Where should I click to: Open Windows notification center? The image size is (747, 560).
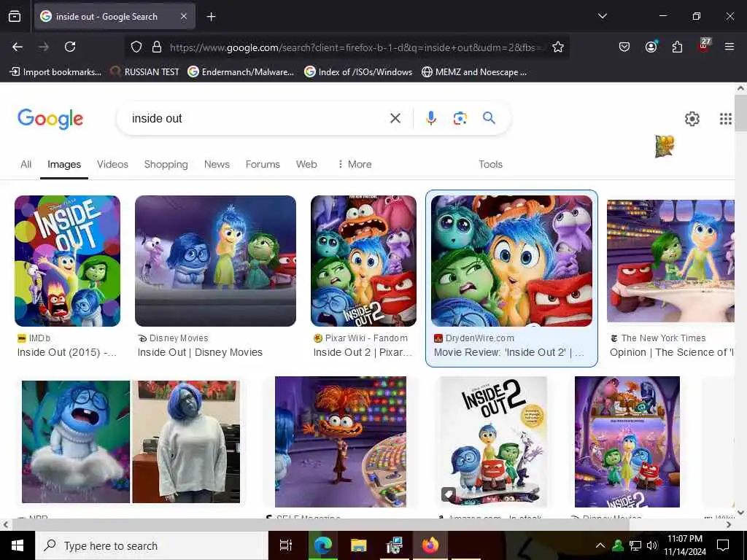pos(723,545)
